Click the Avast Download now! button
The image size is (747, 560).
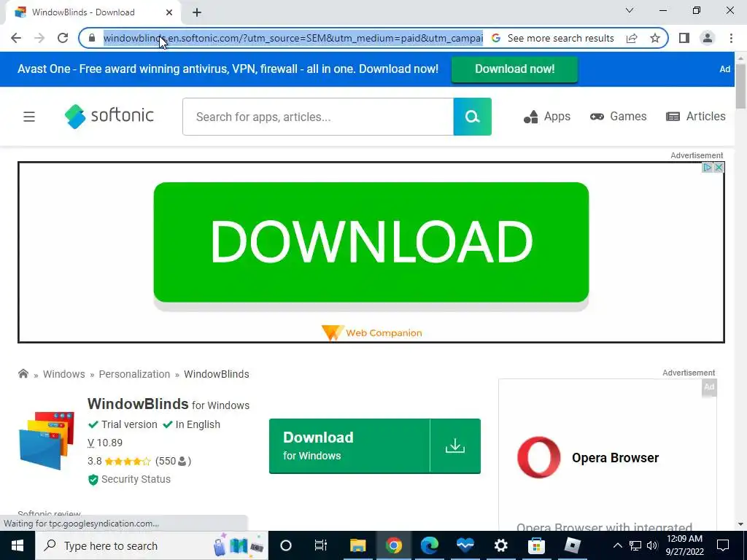point(514,69)
